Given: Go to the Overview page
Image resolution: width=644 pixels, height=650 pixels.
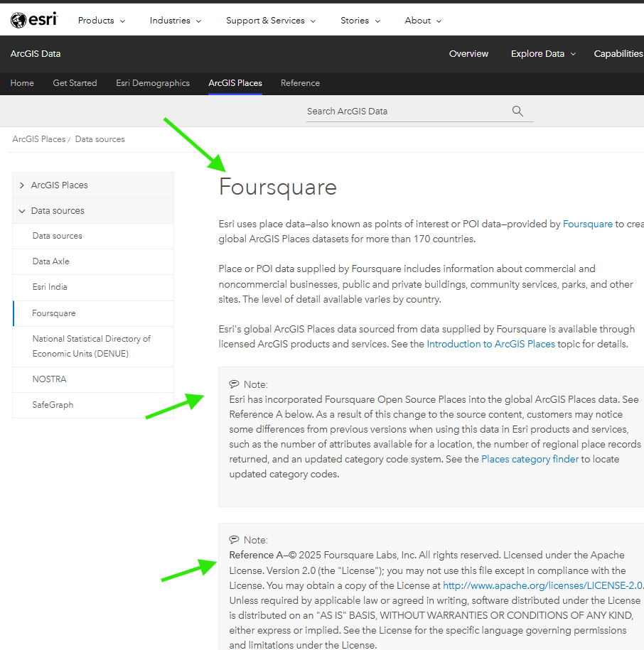Looking at the screenshot, I should coord(468,54).
